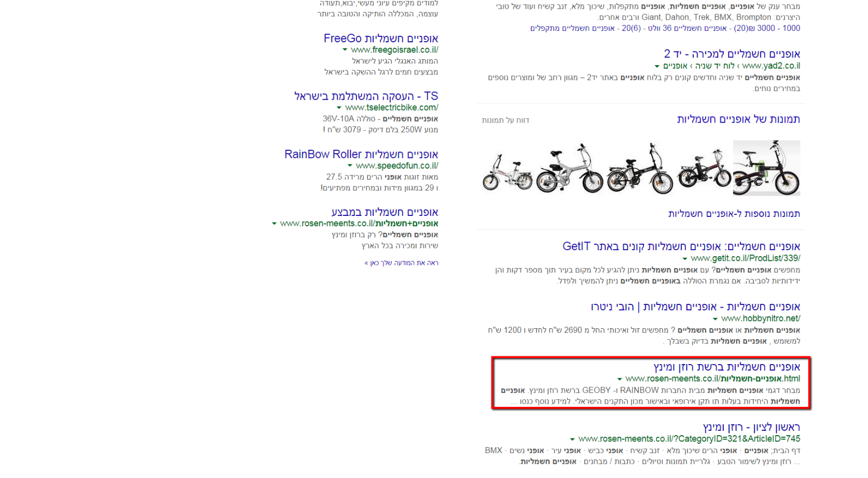Open the hobbynitro (הובי ניטרו) result title
The width and height of the screenshot is (868, 478).
tap(695, 307)
